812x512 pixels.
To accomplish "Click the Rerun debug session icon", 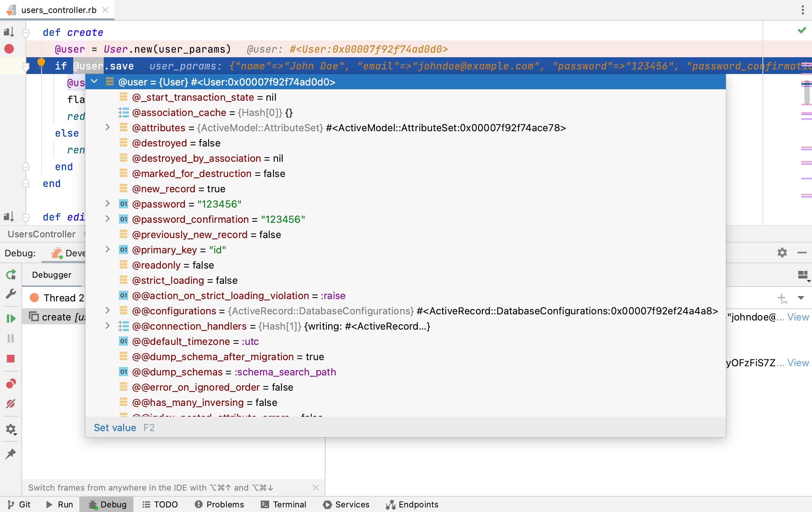I will pos(11,275).
